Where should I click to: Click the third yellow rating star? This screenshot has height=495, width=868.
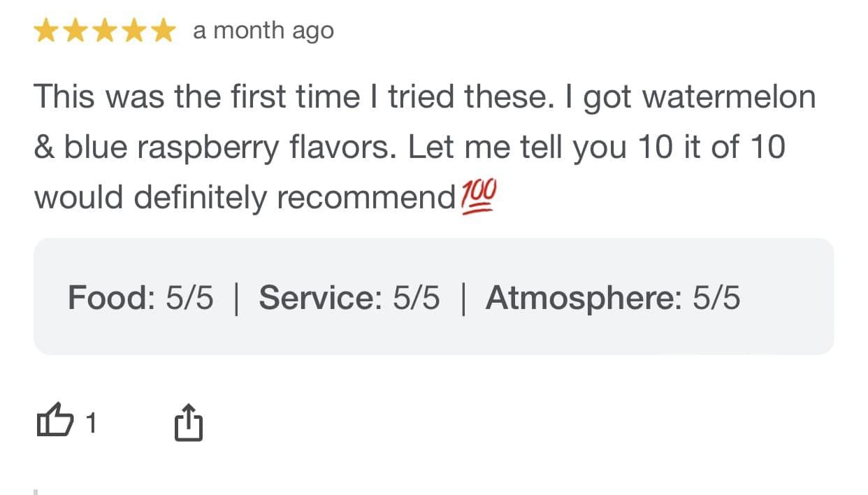[x=104, y=31]
